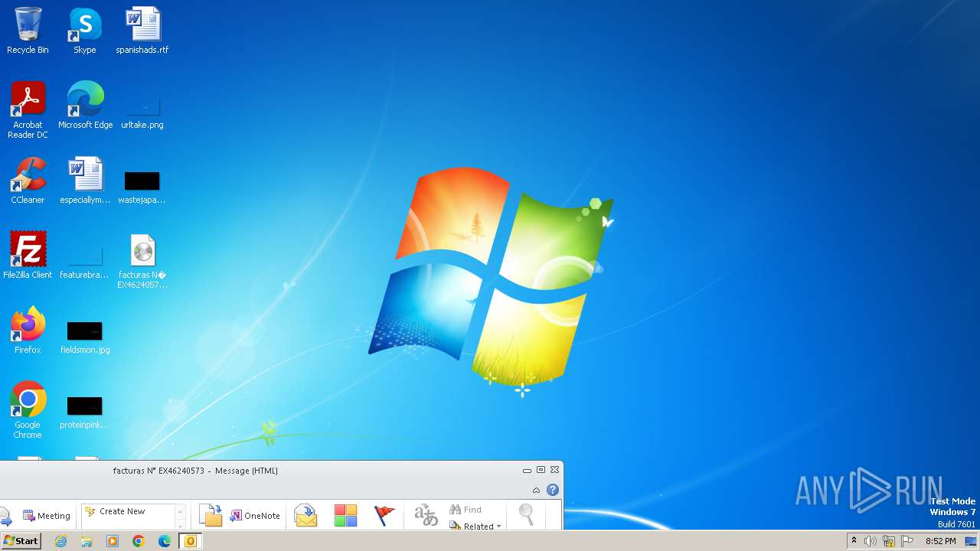The height and width of the screenshot is (551, 980).
Task: Switch to Outlook taskbar button
Action: 191,541
